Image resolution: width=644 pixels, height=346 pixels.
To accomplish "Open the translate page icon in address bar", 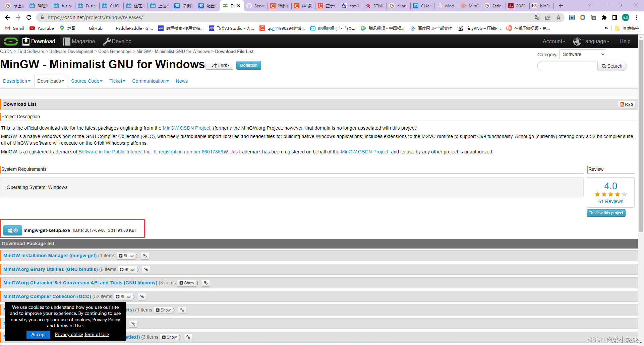I will pos(537,17).
